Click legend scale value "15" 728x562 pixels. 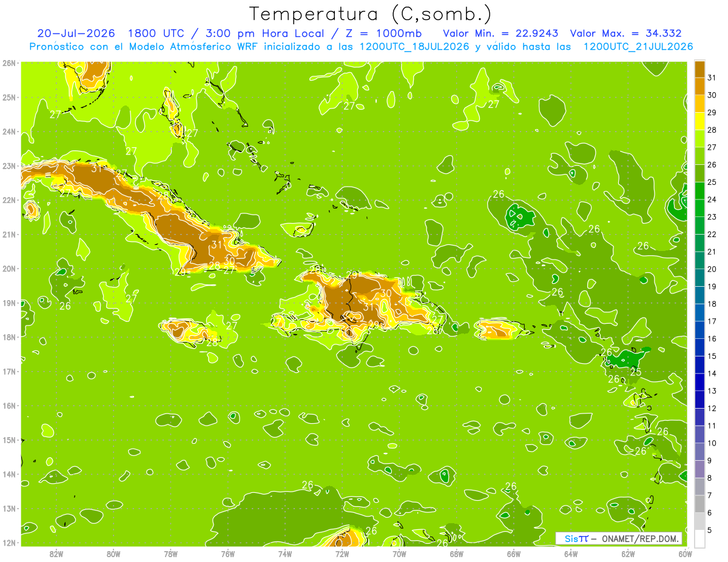(x=712, y=356)
